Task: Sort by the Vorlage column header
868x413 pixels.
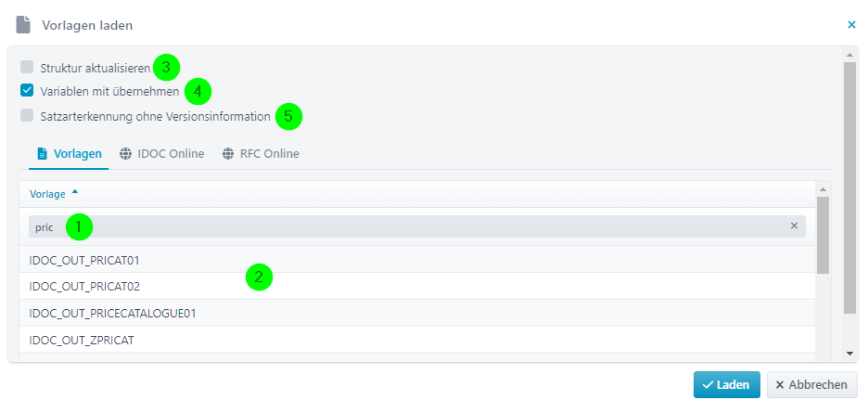Action: (47, 194)
